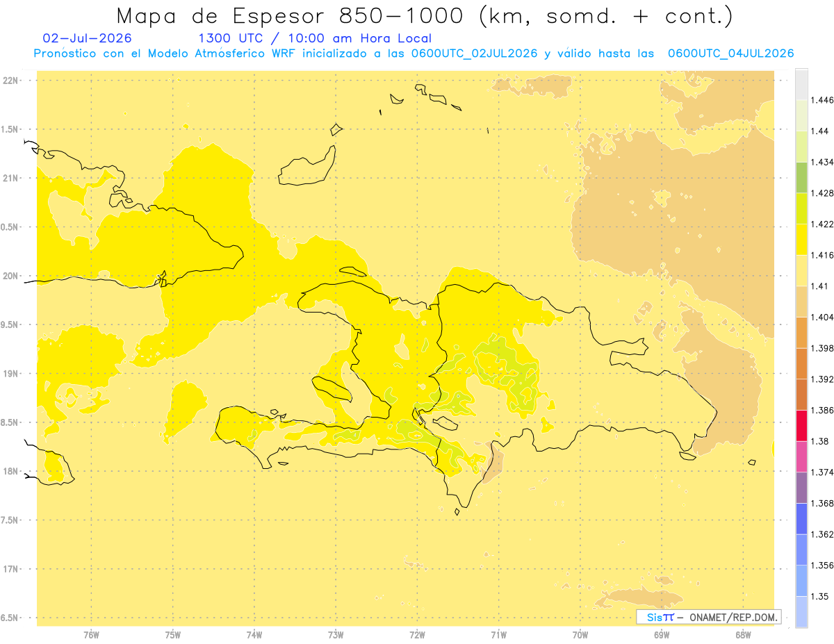Click the 1.368 colorbar value

[822, 504]
